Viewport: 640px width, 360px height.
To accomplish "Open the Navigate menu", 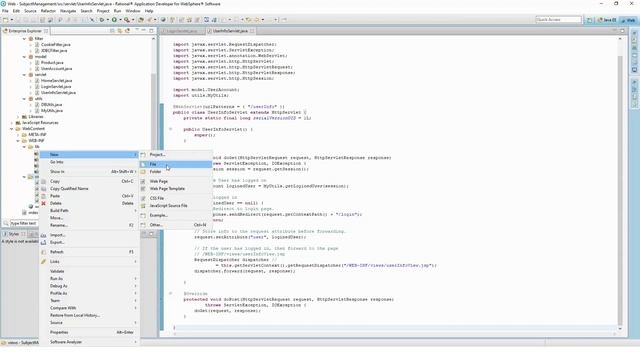I will click(68, 11).
